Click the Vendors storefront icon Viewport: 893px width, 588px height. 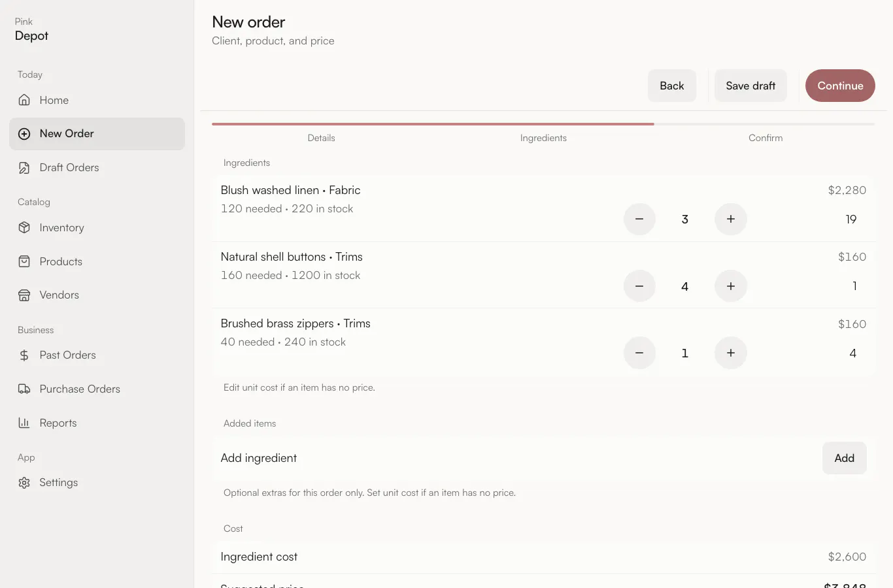click(24, 295)
